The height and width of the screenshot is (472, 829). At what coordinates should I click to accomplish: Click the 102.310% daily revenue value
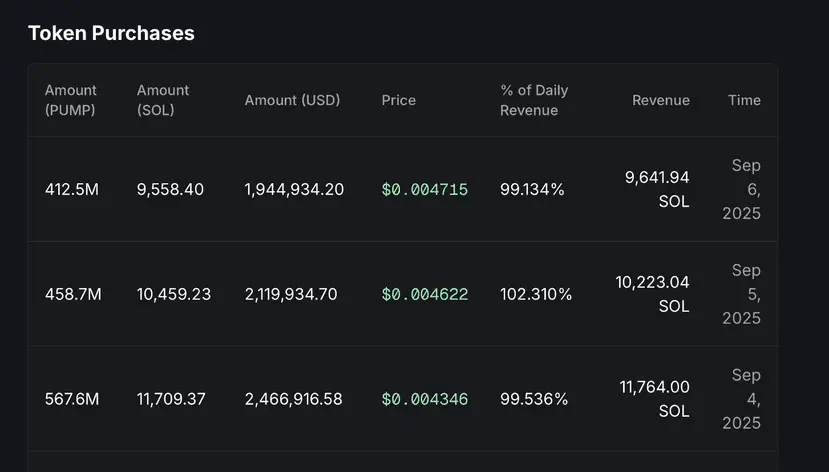point(536,294)
